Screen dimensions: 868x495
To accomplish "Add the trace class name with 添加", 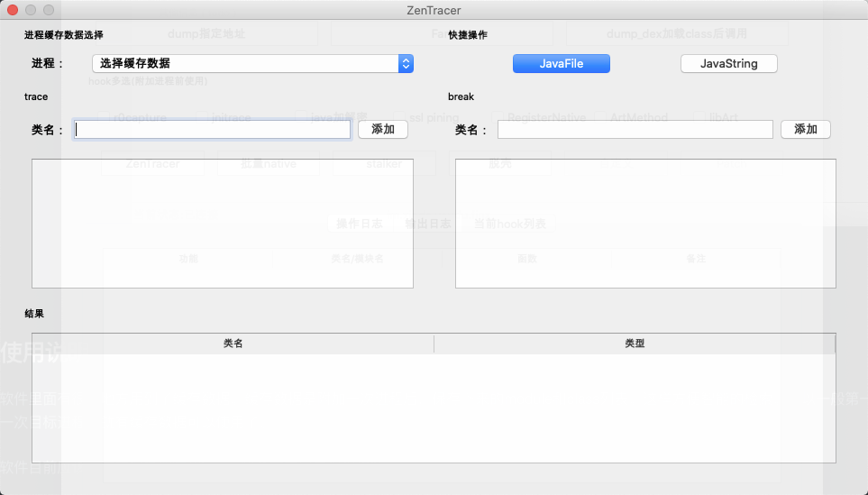I will (383, 130).
